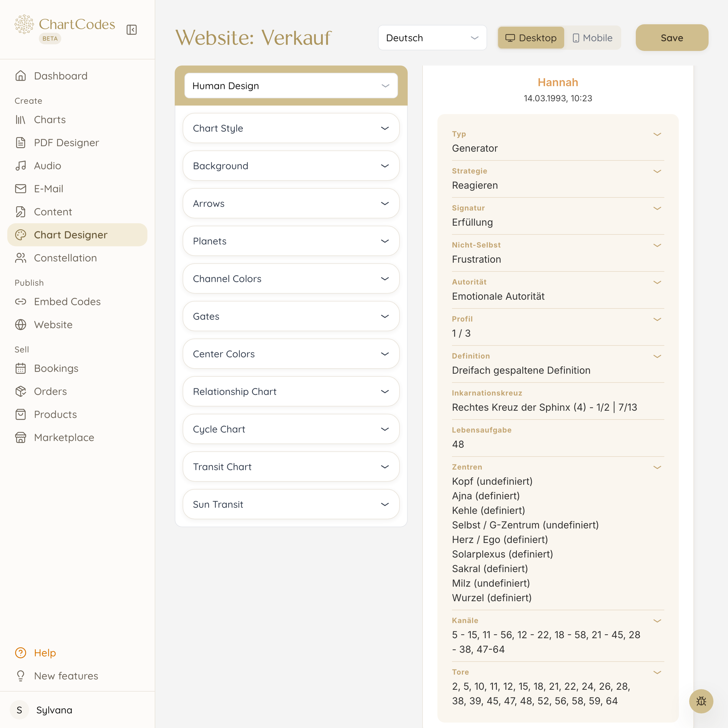Open the Human Design chart type dropdown

click(x=291, y=86)
